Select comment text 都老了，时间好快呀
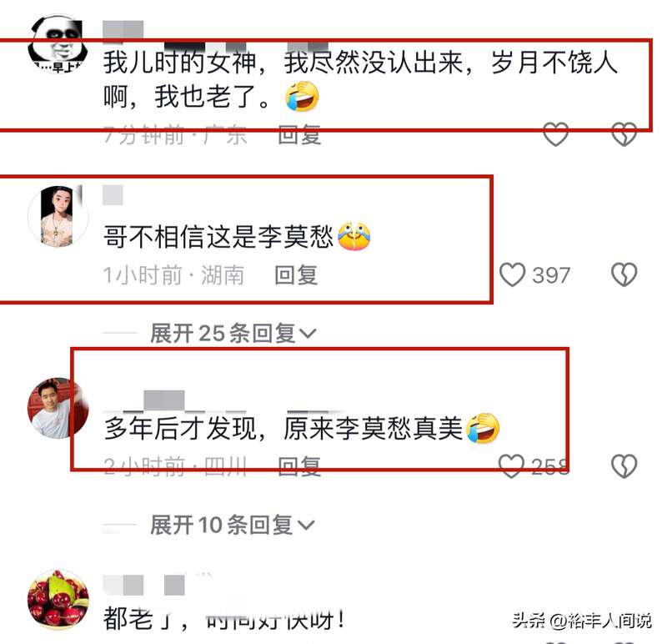The image size is (667, 644). point(224,619)
